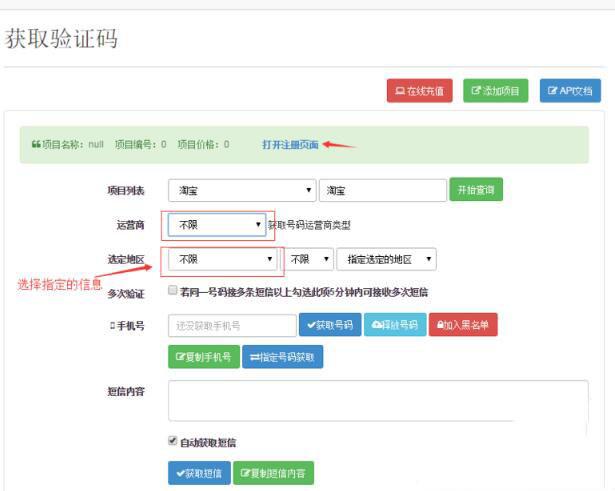This screenshot has height=491, width=615.
Task: Click the 项目价格: 0 text
Action: [x=203, y=144]
